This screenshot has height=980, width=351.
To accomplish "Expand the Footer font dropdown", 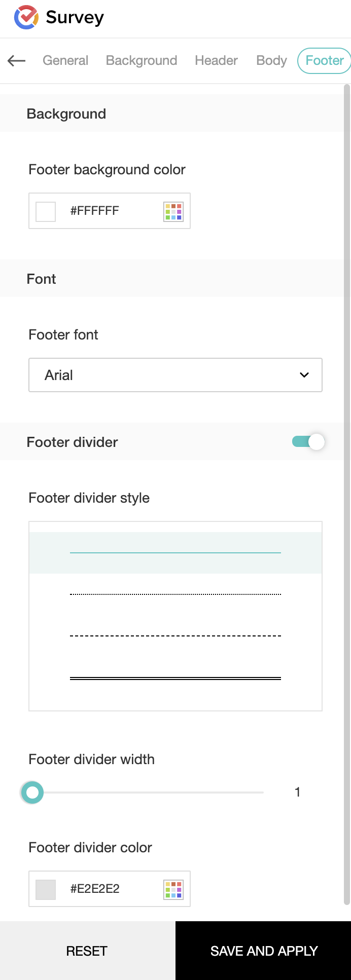I will click(x=175, y=375).
